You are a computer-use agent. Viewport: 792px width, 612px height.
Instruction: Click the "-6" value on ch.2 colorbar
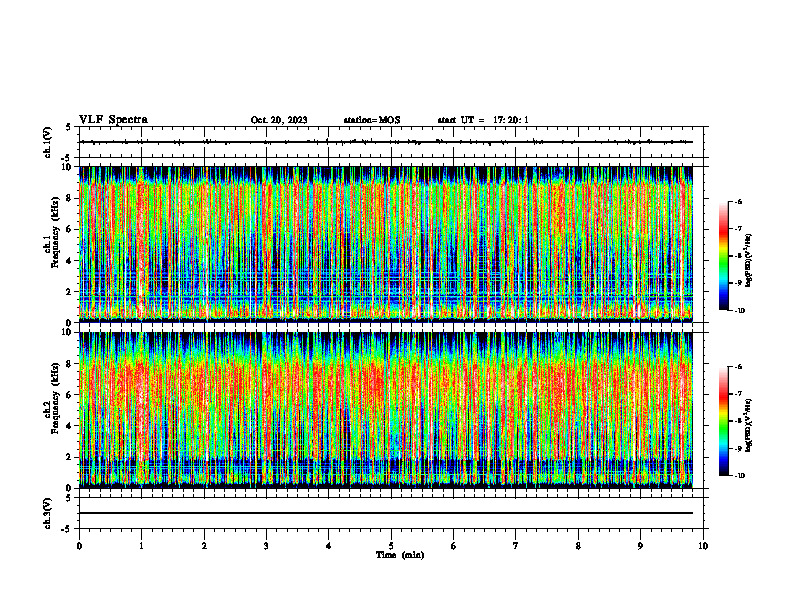click(x=738, y=367)
